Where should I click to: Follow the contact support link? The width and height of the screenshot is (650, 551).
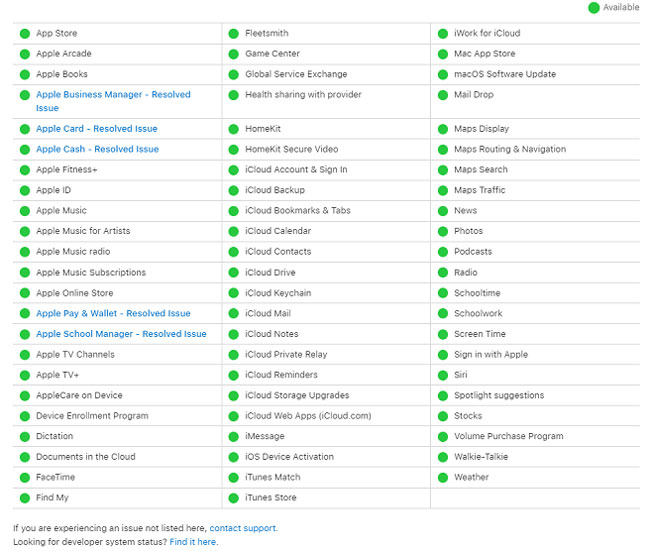(x=243, y=528)
